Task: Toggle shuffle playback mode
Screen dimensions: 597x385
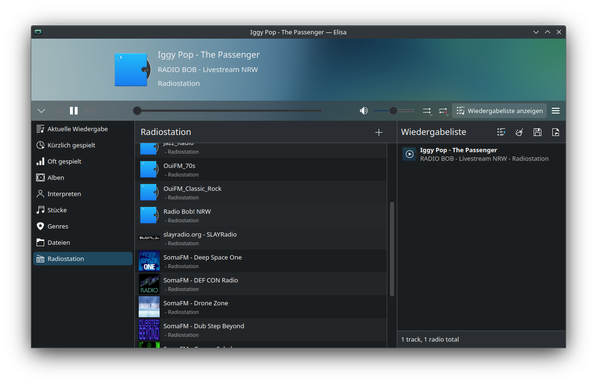Action: 427,111
